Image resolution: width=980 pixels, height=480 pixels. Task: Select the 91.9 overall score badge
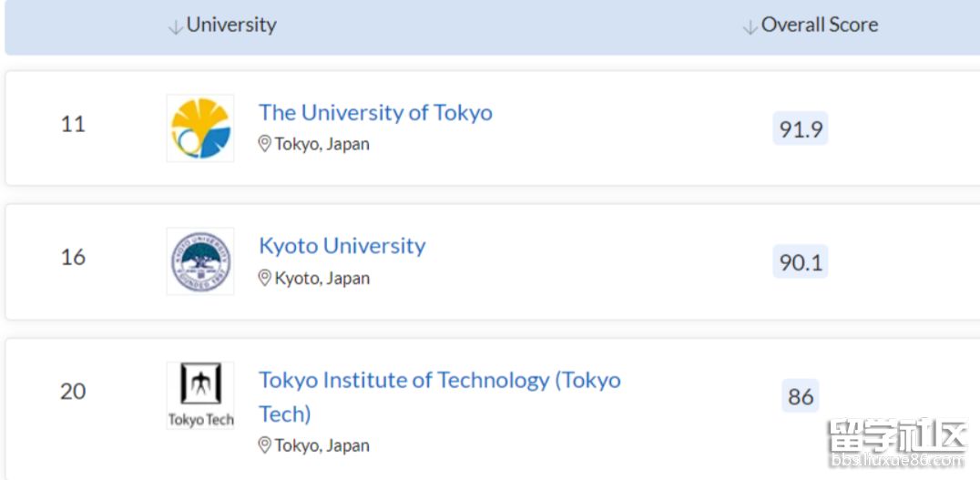(801, 128)
